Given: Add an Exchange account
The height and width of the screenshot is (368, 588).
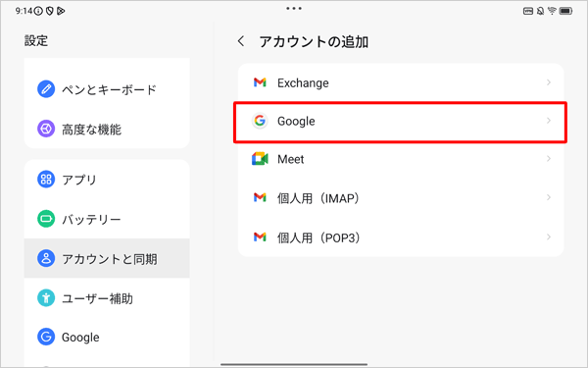Looking at the screenshot, I should [401, 82].
